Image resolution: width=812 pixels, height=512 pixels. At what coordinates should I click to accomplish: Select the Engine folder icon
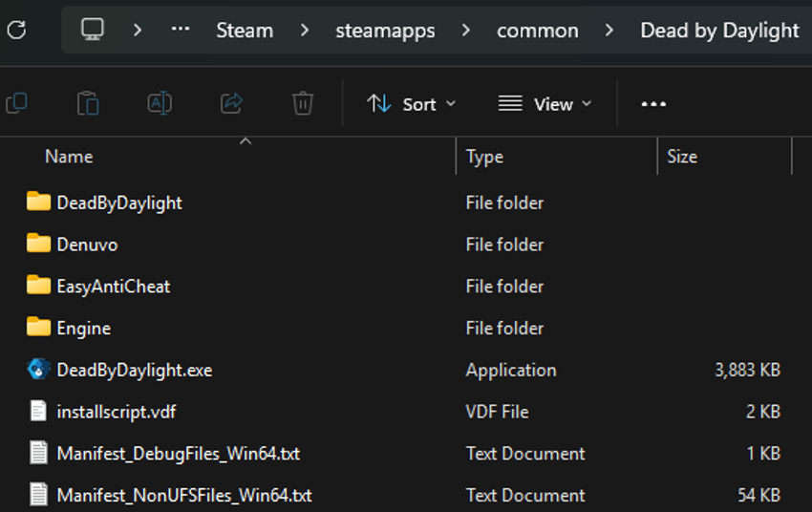(38, 328)
